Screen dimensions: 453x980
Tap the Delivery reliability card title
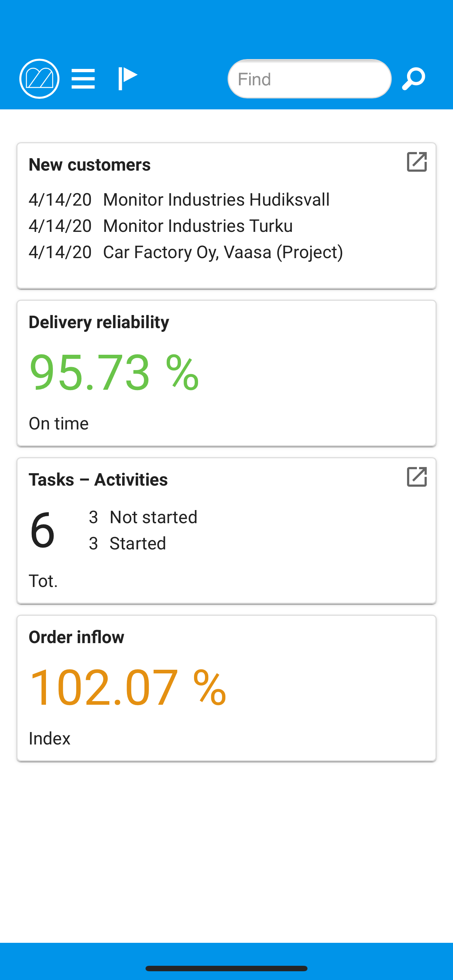[99, 322]
